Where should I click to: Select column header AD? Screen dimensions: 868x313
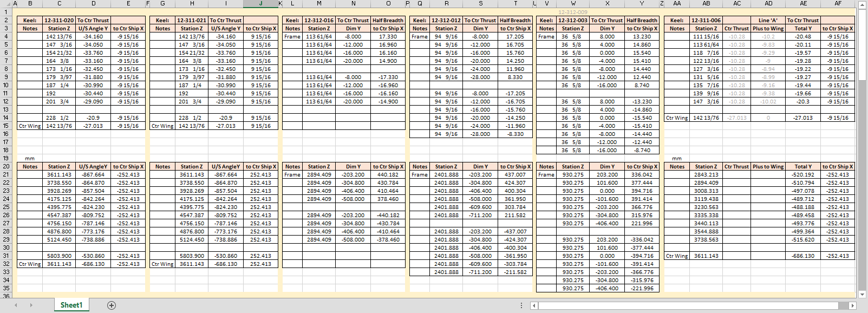coord(768,4)
